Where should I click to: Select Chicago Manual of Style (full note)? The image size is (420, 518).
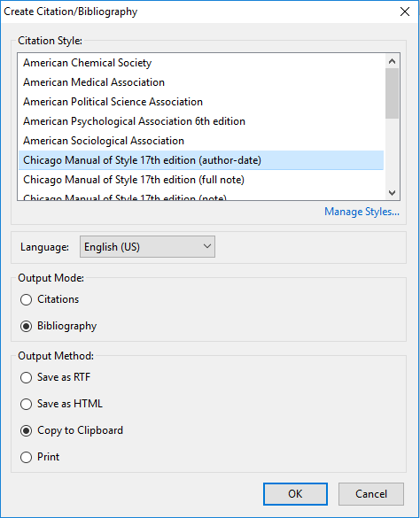(x=201, y=180)
